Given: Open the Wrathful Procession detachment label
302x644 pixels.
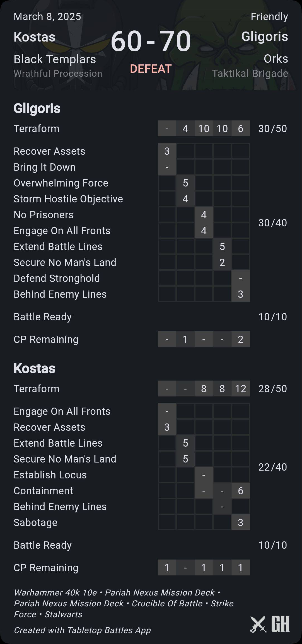Looking at the screenshot, I should pos(58,74).
